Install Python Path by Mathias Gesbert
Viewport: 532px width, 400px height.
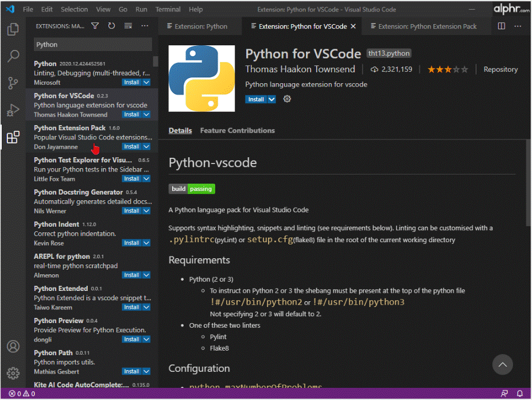[x=131, y=371]
